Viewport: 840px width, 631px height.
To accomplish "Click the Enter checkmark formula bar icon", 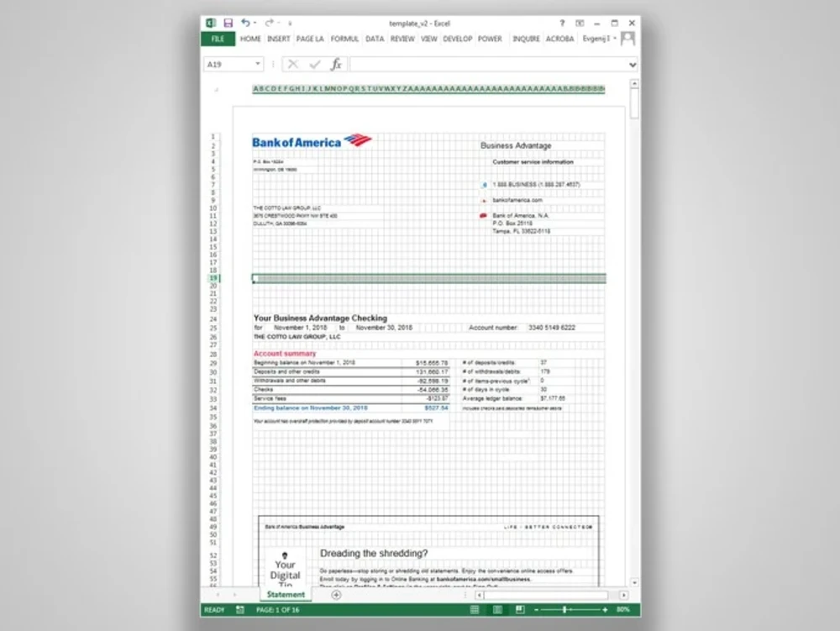I will click(315, 65).
